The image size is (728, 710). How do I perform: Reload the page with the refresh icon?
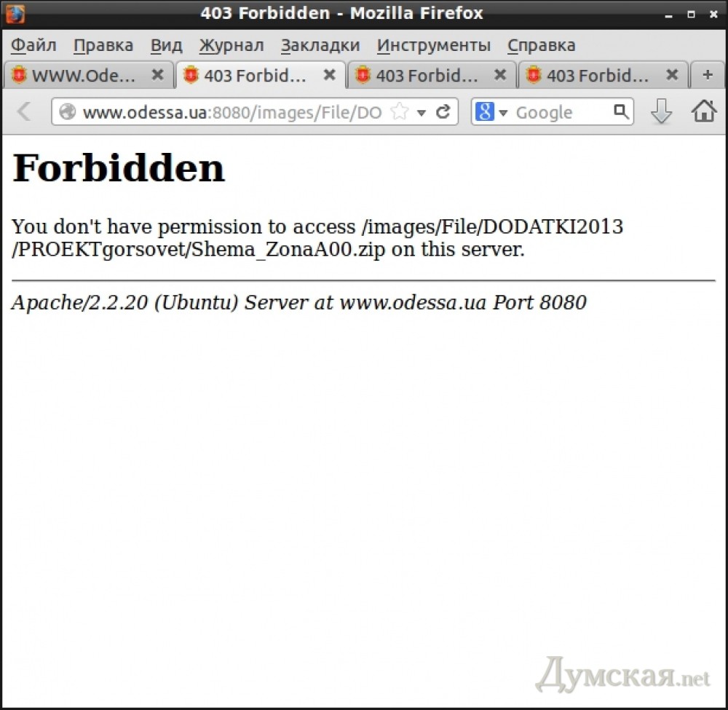442,112
